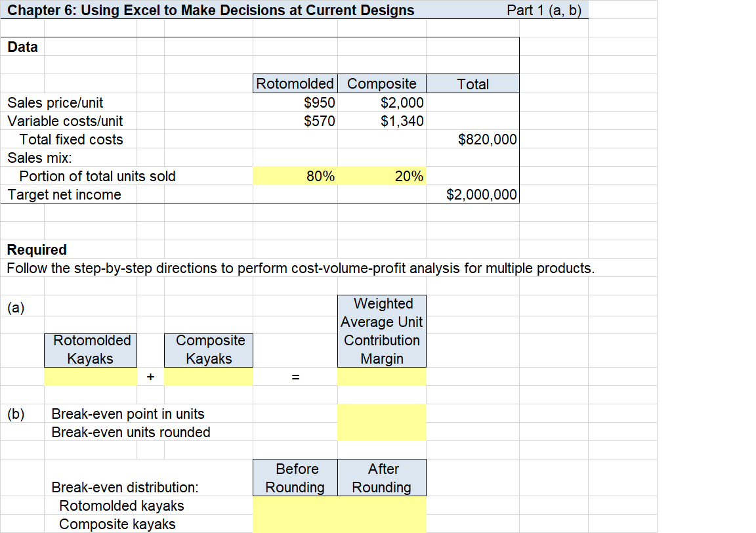Viewport: 756px width, 533px height.
Task: Click the Weighted Average Unit Contribution Margin result cell
Action: click(x=381, y=376)
